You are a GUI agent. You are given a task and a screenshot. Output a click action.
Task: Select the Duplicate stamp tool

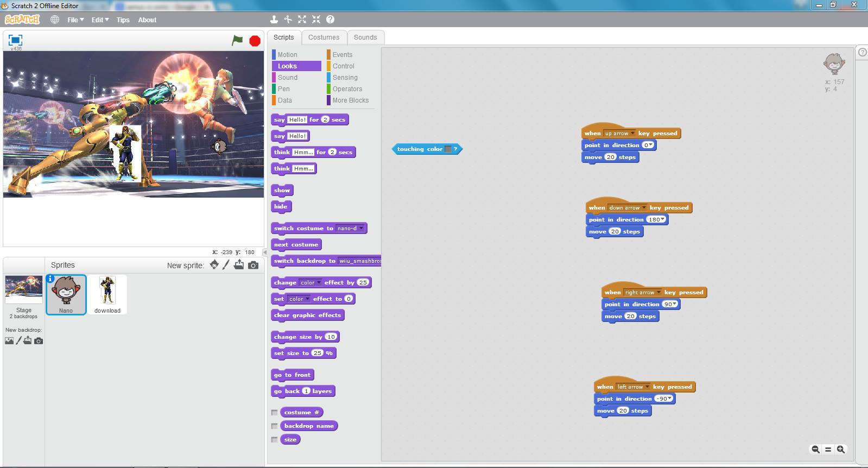pyautogui.click(x=274, y=20)
